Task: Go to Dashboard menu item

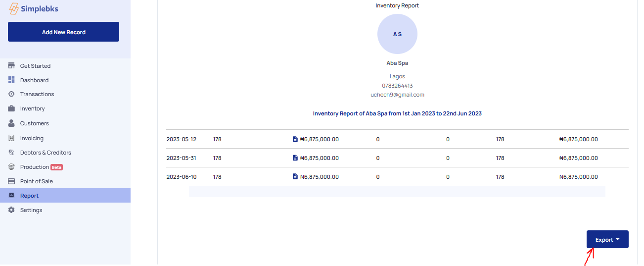Action: 34,80
